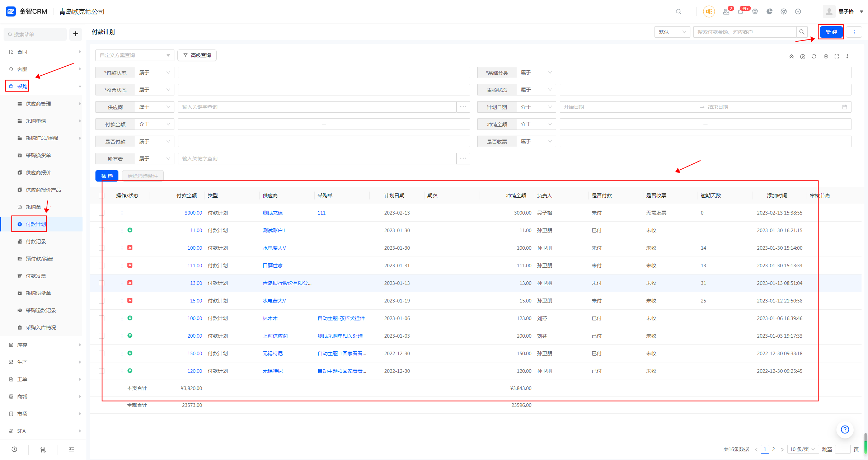Open the messages icon with badge 2

click(x=726, y=11)
